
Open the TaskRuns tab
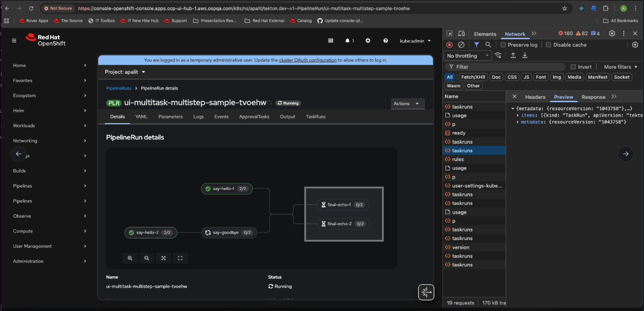[315, 117]
